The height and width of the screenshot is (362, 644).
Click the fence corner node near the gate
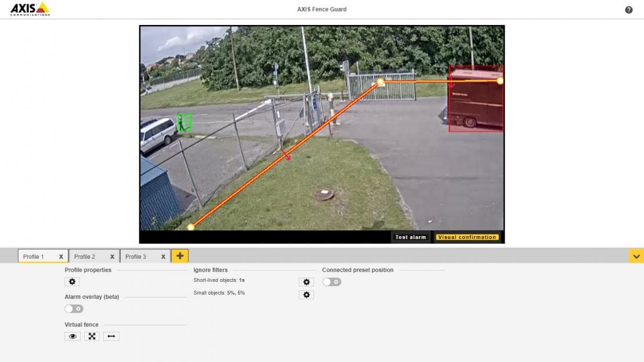[x=381, y=82]
